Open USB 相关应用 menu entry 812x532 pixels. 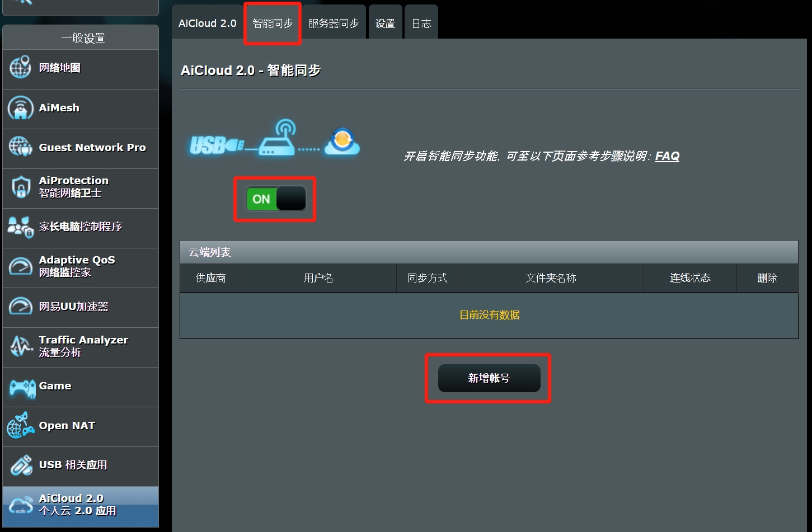(x=81, y=466)
